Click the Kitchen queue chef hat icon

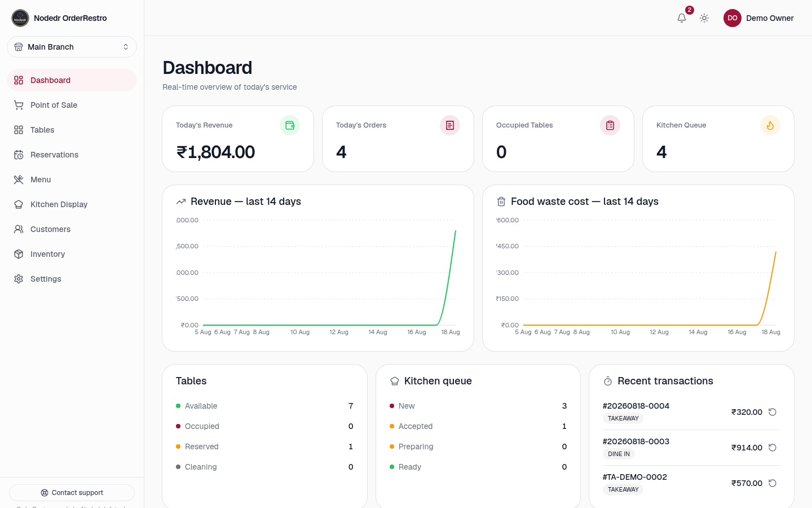pos(395,381)
